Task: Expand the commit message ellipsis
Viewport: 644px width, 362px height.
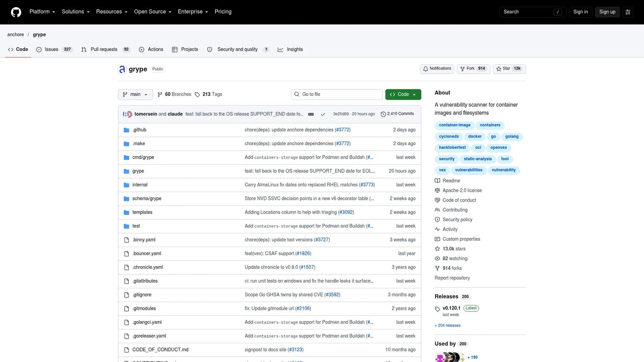Action: [311, 114]
